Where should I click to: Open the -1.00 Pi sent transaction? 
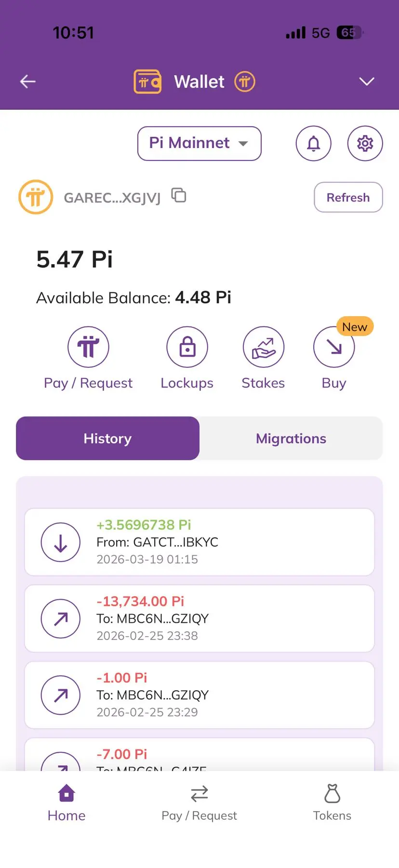click(199, 695)
